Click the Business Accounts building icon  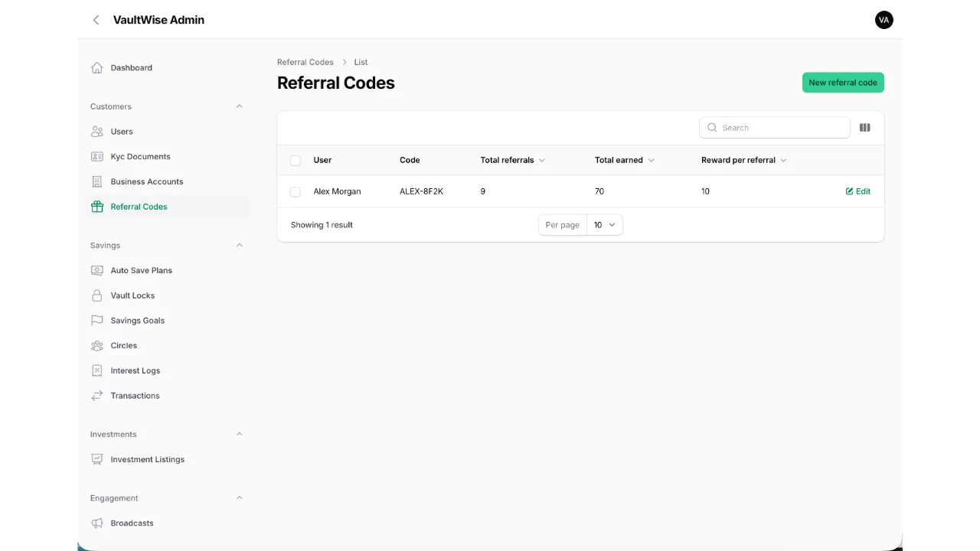click(97, 181)
